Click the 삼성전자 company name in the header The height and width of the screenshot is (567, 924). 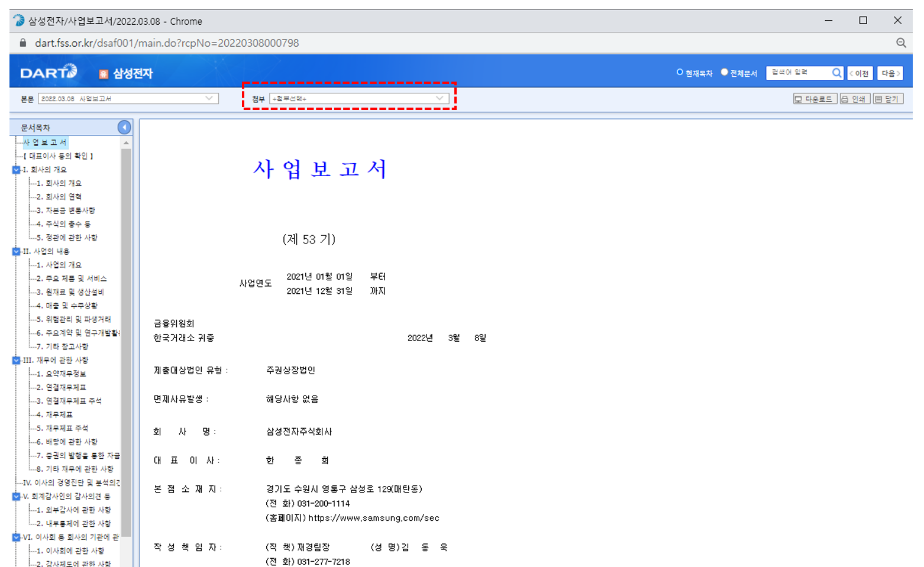(133, 73)
